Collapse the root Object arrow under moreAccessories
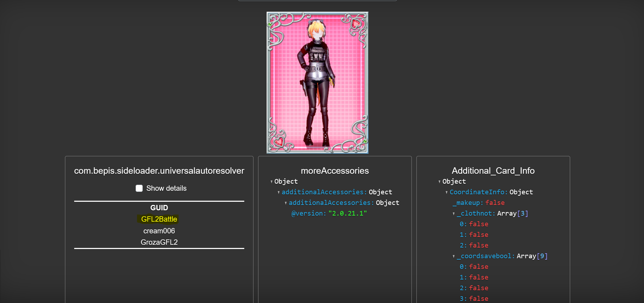The height and width of the screenshot is (303, 644). [x=272, y=182]
